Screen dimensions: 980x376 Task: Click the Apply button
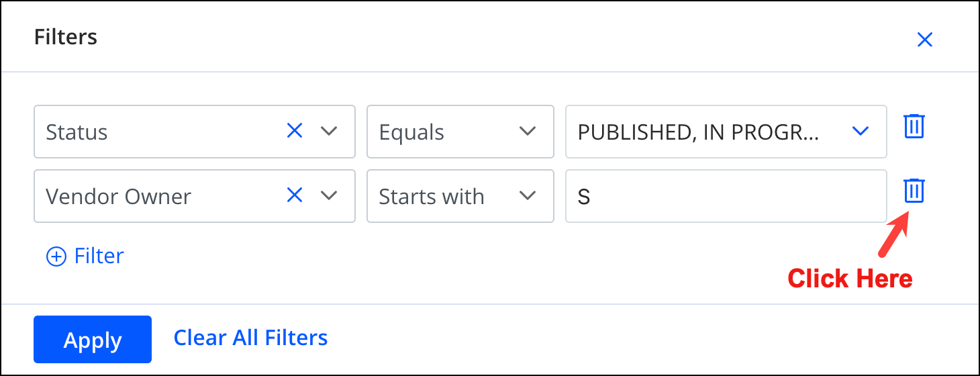pos(93,339)
